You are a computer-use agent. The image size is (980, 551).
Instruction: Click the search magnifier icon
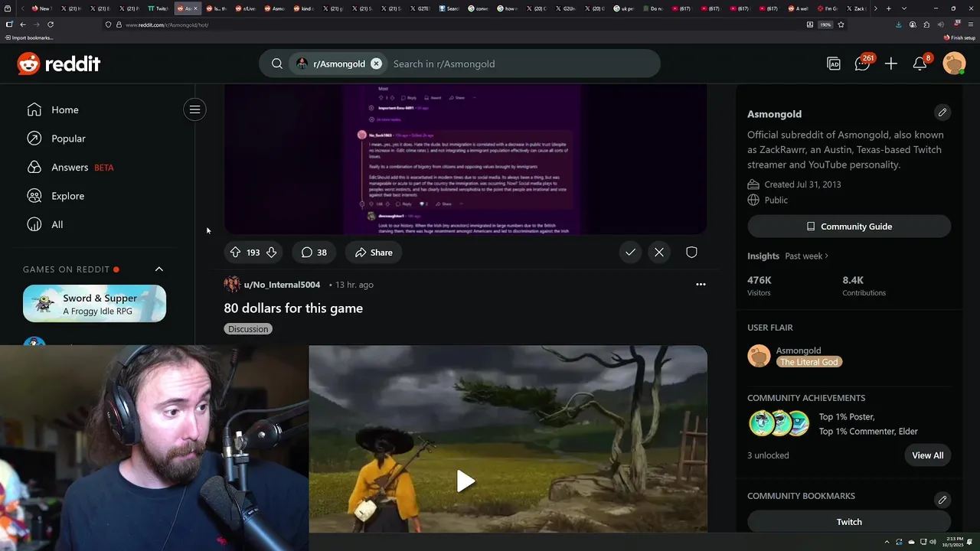277,64
